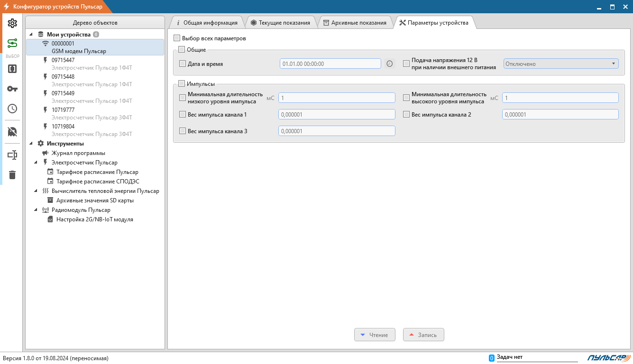The image size is (633, 364).
Task: Tick Вес импульса канала 2 checkbox
Action: point(406,114)
